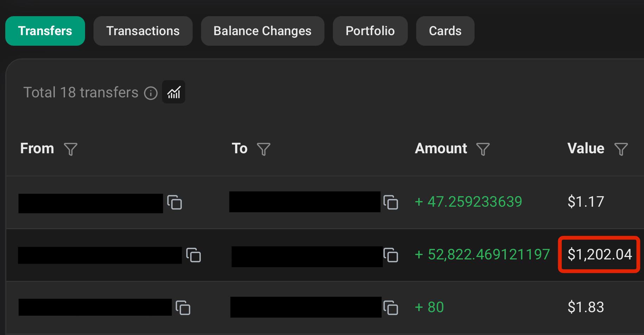The image size is (644, 335).
Task: Copy the To address in the +80 row
Action: (391, 308)
